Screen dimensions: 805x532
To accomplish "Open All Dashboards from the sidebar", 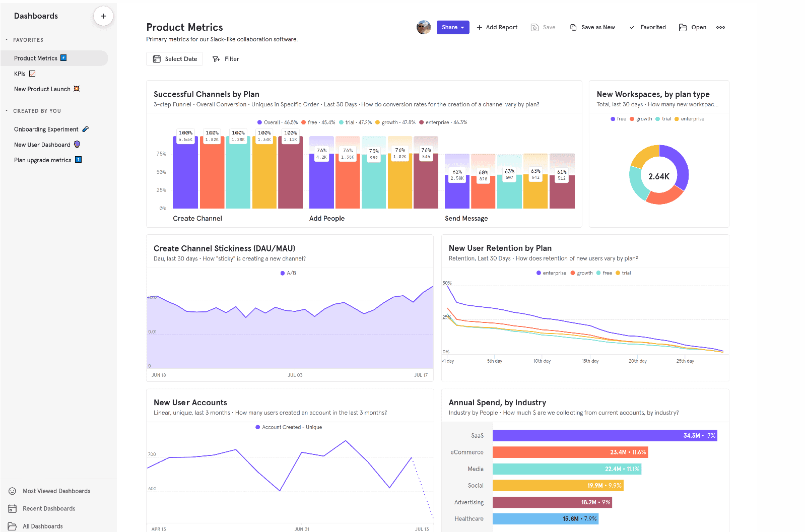I will (x=42, y=526).
